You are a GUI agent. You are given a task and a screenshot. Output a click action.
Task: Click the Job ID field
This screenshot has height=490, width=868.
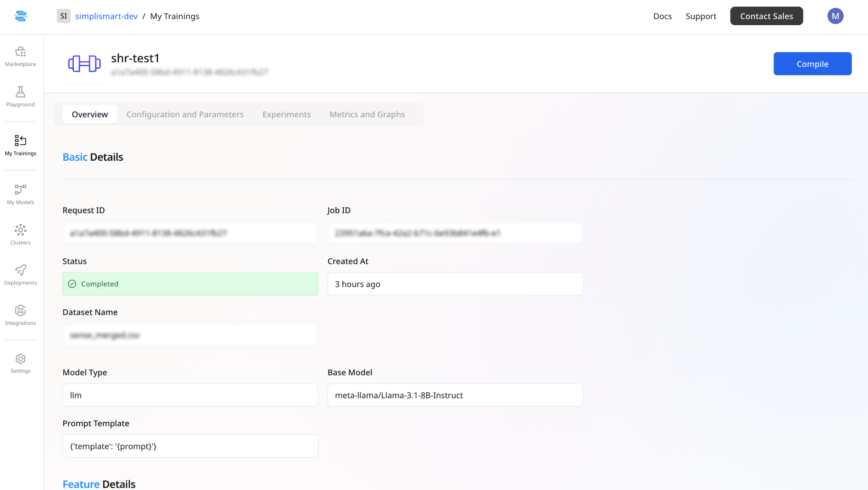pos(455,233)
